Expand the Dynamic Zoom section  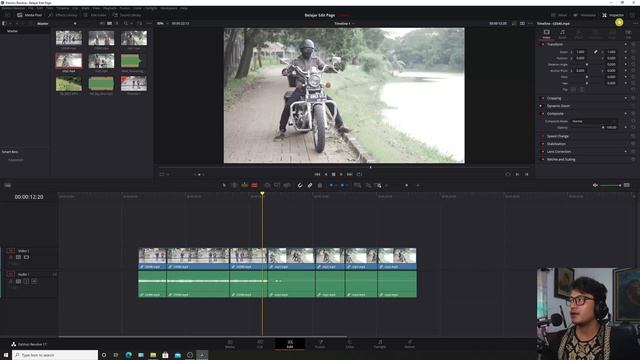(x=558, y=106)
